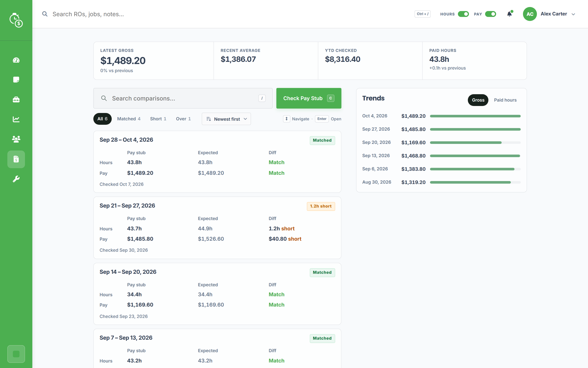588x368 pixels.
Task: Select the Short 1 filter tab
Action: (x=158, y=119)
